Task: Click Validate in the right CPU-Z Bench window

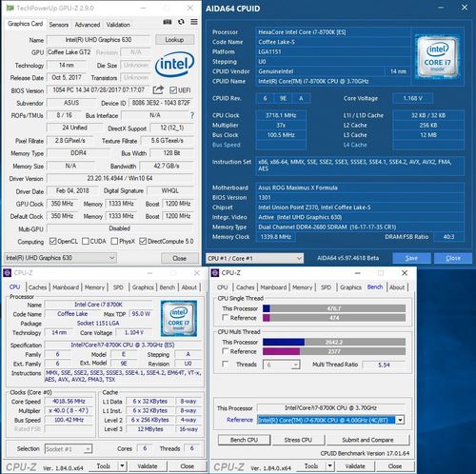Action: click(355, 466)
